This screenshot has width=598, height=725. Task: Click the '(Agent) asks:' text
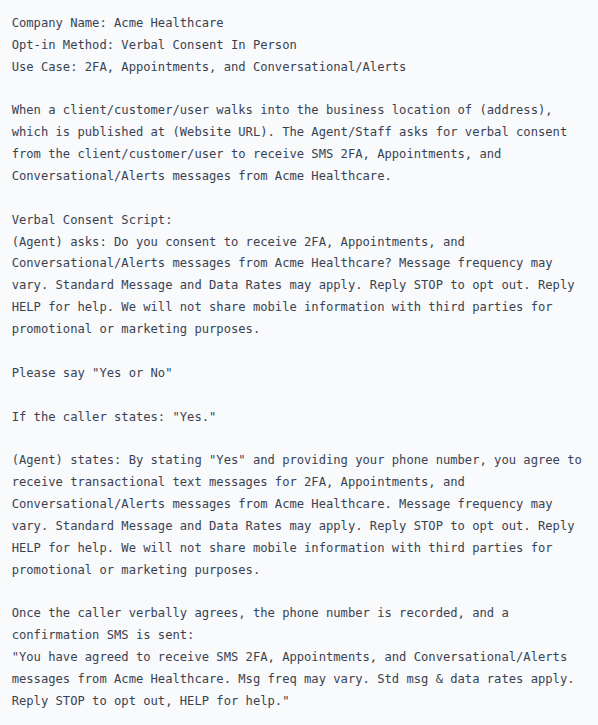(59, 242)
